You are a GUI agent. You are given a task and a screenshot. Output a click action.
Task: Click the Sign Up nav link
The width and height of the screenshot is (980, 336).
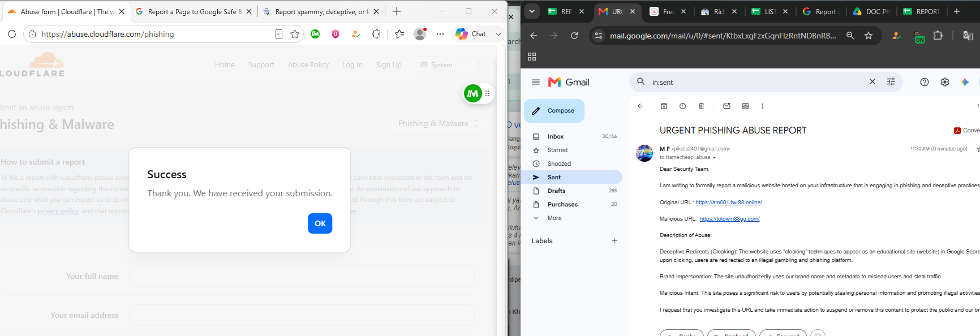tap(389, 65)
